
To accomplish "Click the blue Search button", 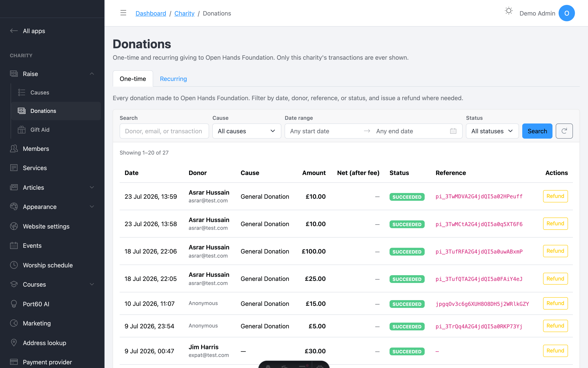I will (537, 131).
